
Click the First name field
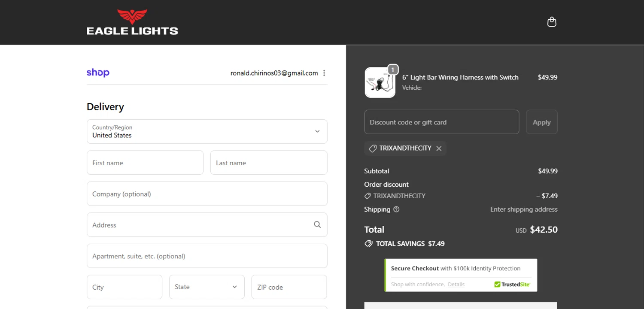[x=145, y=163]
